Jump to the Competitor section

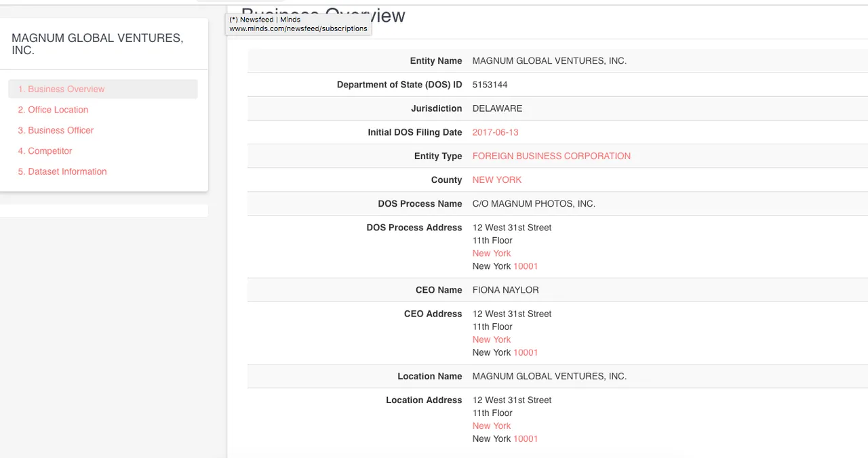tap(45, 151)
